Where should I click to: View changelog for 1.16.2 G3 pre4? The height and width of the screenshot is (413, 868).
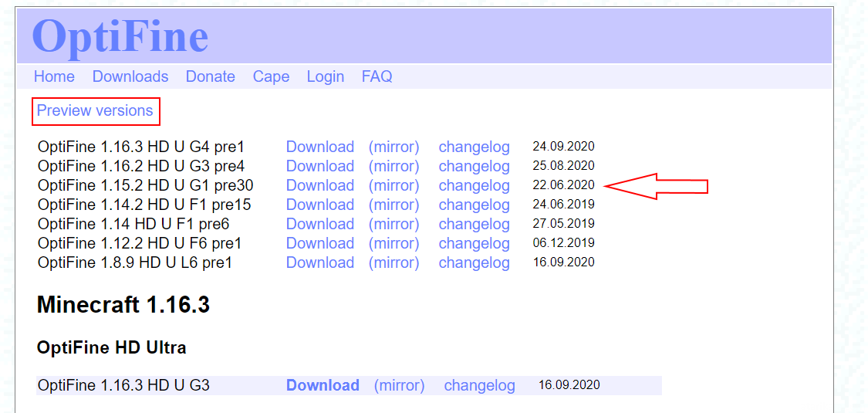click(474, 166)
